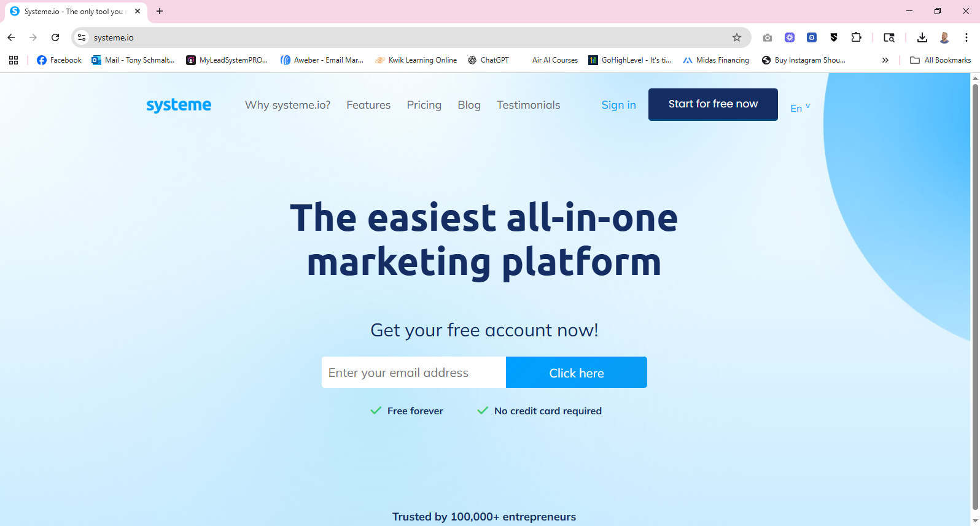The width and height of the screenshot is (980, 526).
Task: Click the profile avatar icon
Action: (944, 37)
